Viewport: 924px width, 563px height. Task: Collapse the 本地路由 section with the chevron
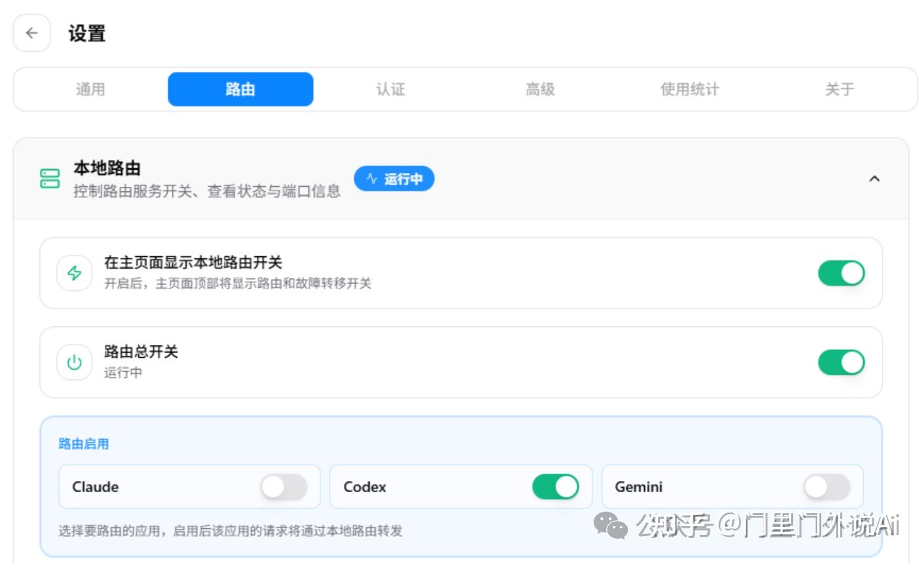tap(874, 178)
